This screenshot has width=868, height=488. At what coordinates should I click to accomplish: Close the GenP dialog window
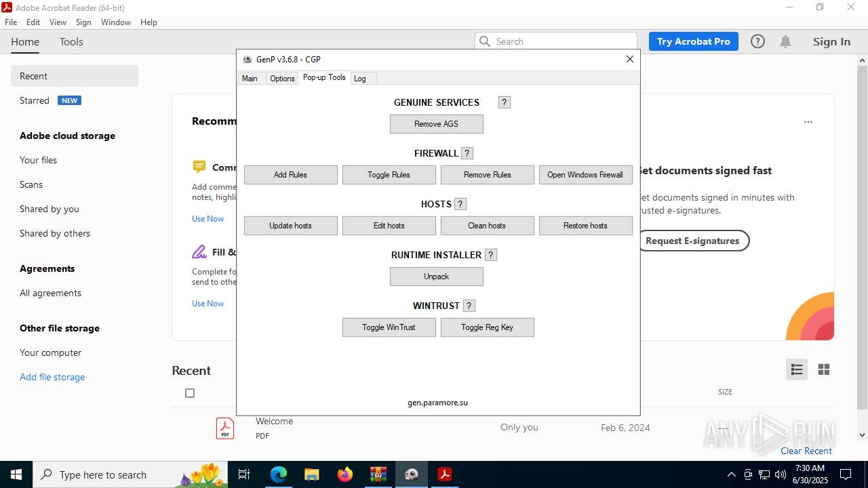tap(630, 59)
